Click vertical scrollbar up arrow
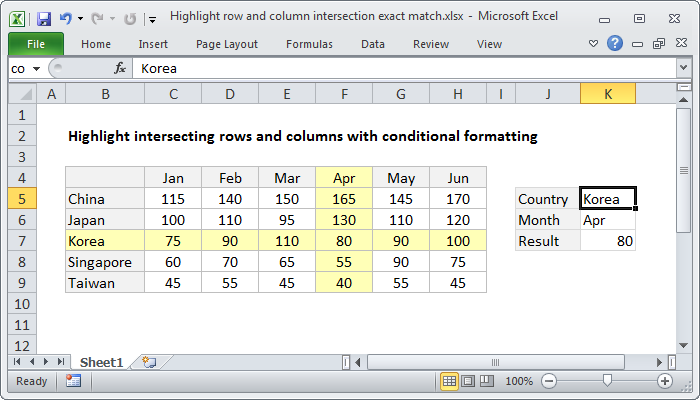 [683, 100]
